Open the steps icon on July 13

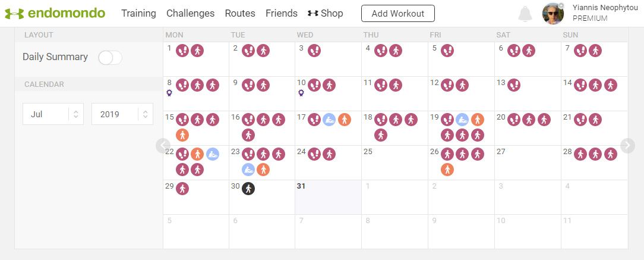(514, 85)
